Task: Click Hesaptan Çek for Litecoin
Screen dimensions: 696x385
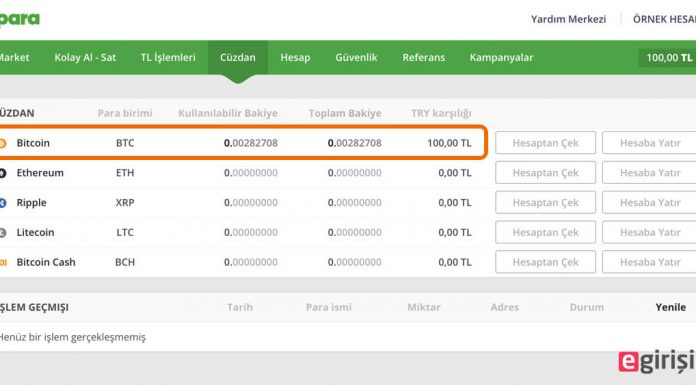Action: point(546,232)
